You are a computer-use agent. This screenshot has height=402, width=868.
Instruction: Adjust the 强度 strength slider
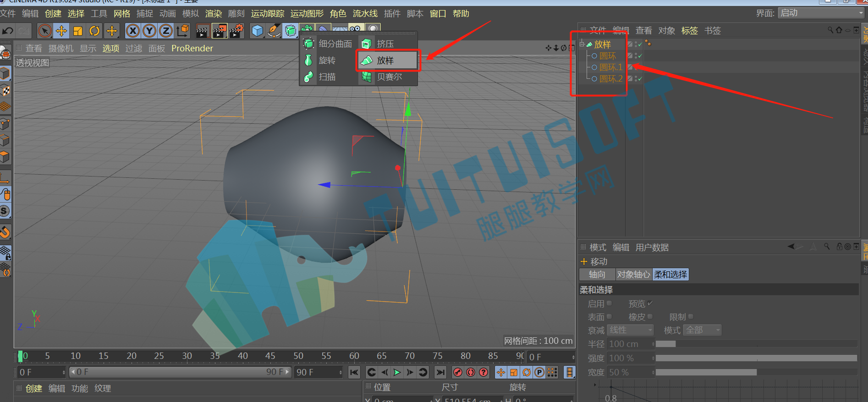click(756, 358)
